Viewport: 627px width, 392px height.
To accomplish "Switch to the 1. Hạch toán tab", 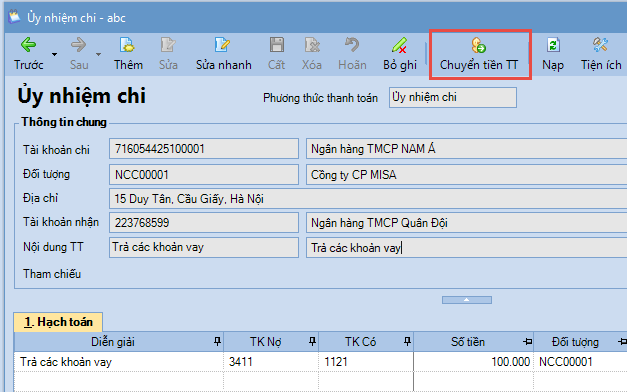I will 58,322.
